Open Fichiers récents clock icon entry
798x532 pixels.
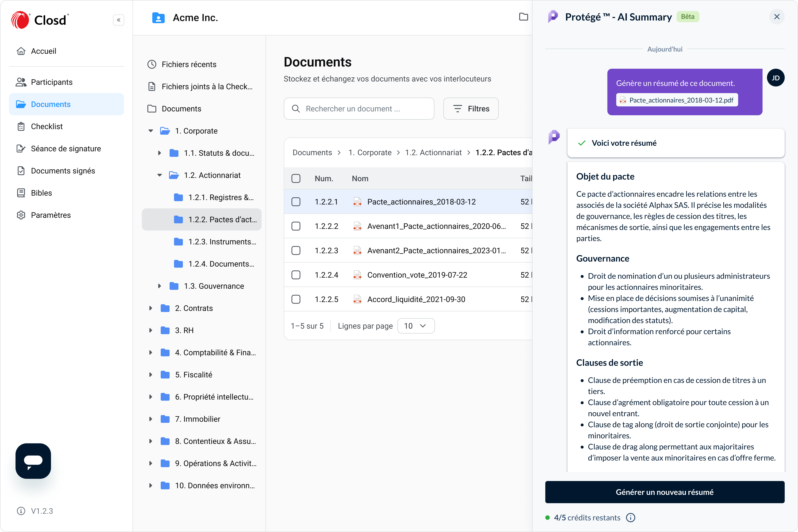point(152,64)
